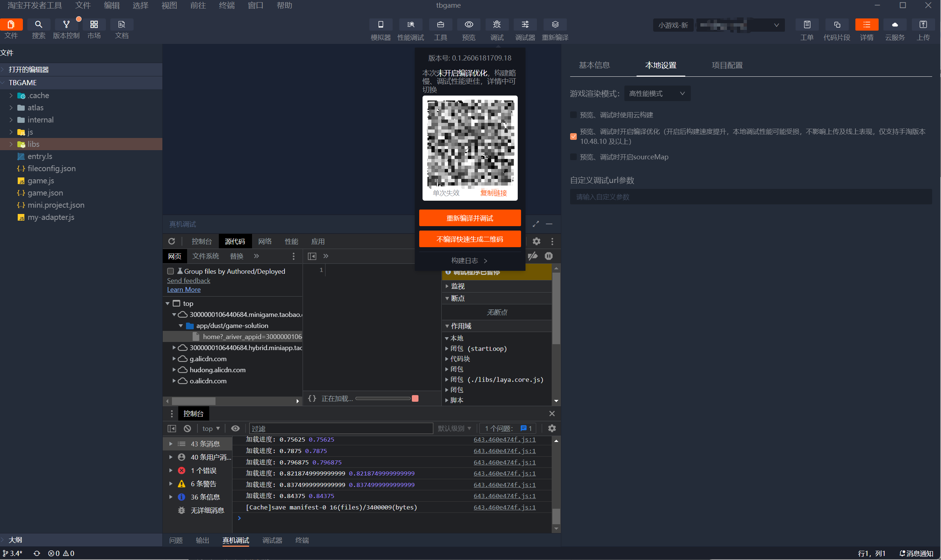Expand the 真机调试 panel to full size
The height and width of the screenshot is (560, 941).
[x=535, y=224]
